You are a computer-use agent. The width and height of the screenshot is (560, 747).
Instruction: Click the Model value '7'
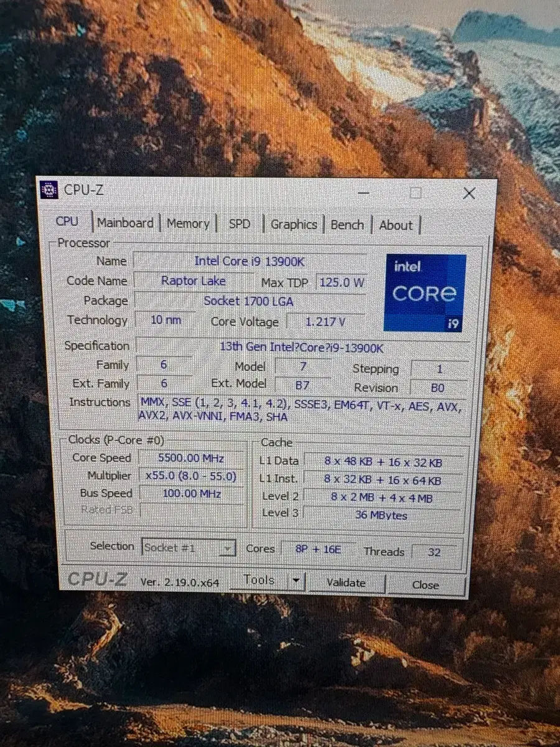pyautogui.click(x=303, y=367)
